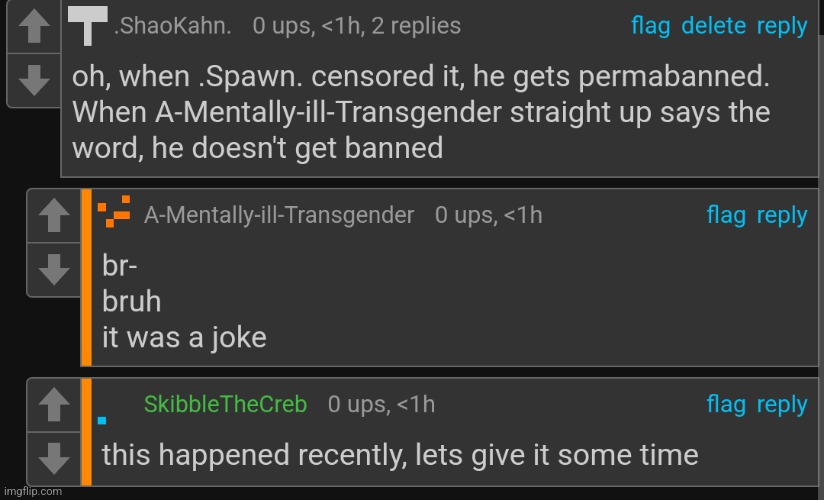Viewport: 824px width, 500px height.
Task: Delete the .ShaoKahn. comment
Action: [x=713, y=26]
